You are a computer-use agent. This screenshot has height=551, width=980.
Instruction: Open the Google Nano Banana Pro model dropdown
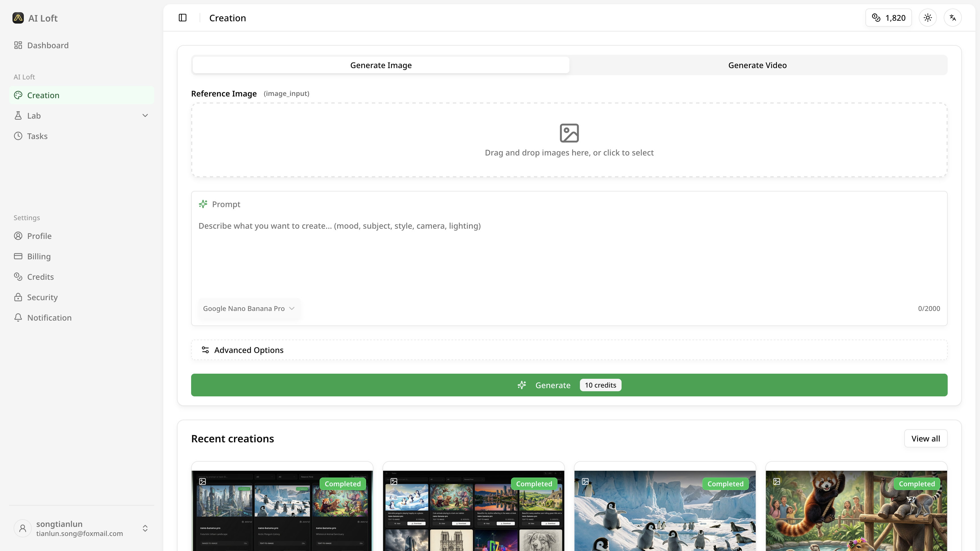pyautogui.click(x=249, y=309)
